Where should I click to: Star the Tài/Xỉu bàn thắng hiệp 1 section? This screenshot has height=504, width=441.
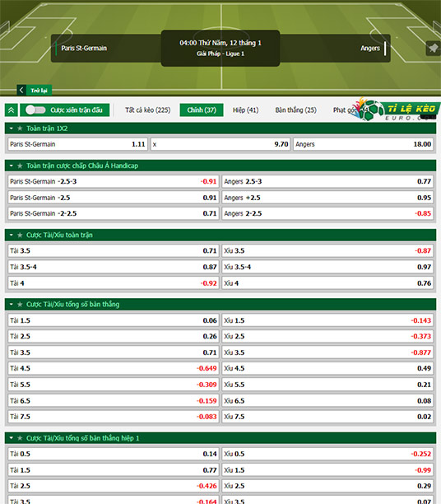(20, 438)
